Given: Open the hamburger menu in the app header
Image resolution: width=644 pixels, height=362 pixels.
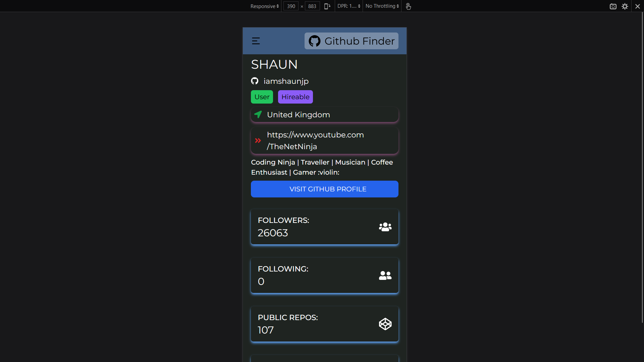Looking at the screenshot, I should coord(256,41).
